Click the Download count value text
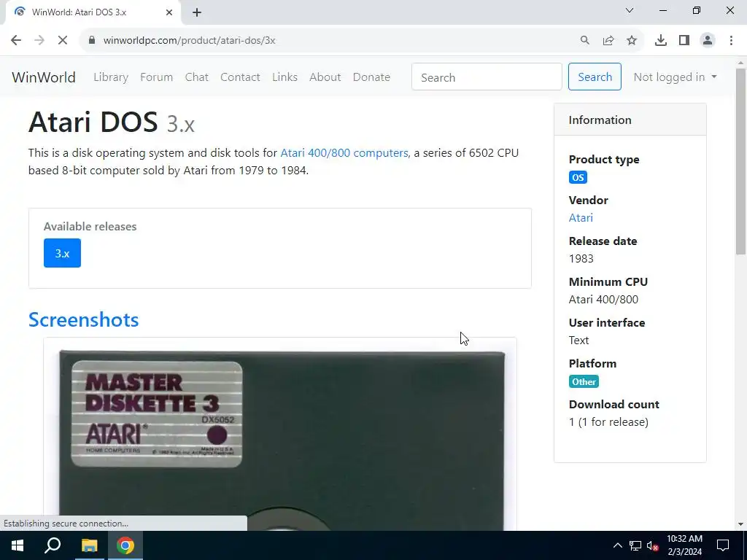The image size is (747, 560). 609,422
